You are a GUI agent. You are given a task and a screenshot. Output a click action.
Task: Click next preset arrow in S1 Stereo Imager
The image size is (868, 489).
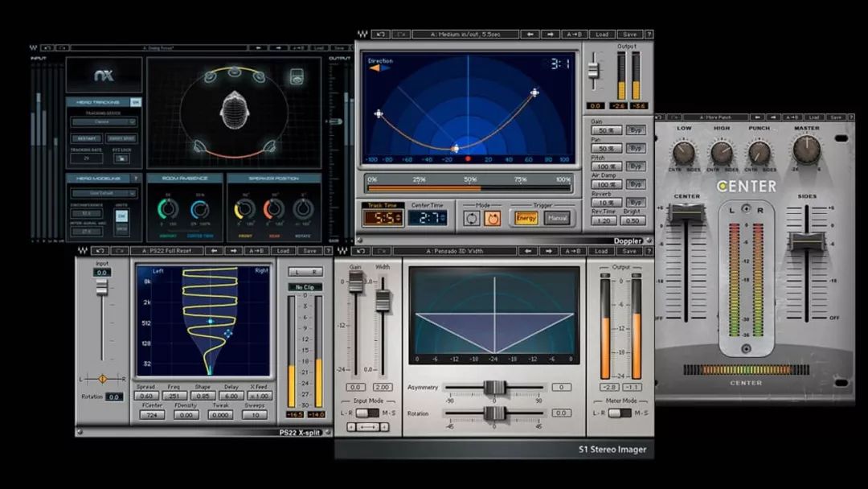[x=548, y=251]
